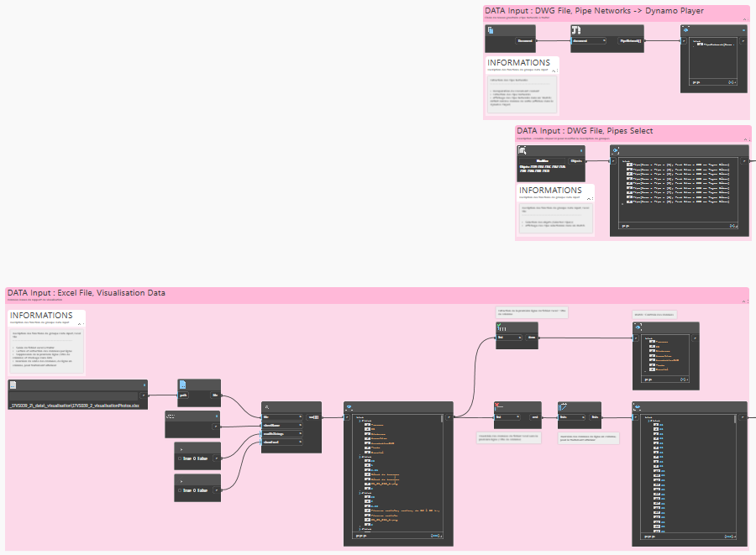Open the String node's three-dot menu
Viewport: 756px width, 555px height.
tap(217, 416)
